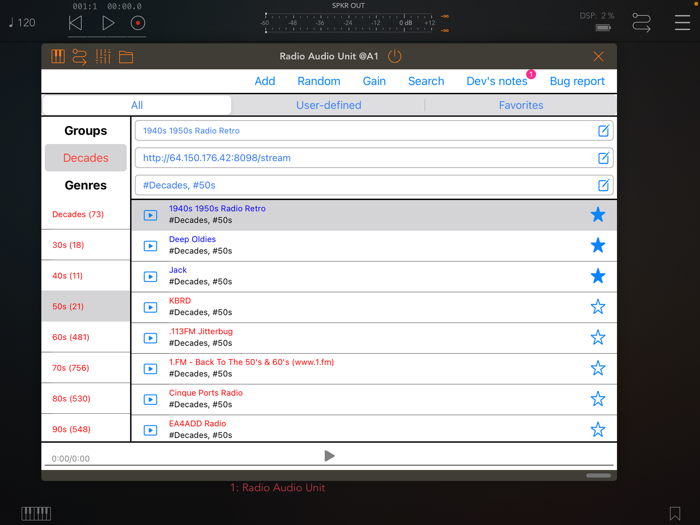Select 40s (11) genre
This screenshot has height=525, width=700.
click(86, 276)
